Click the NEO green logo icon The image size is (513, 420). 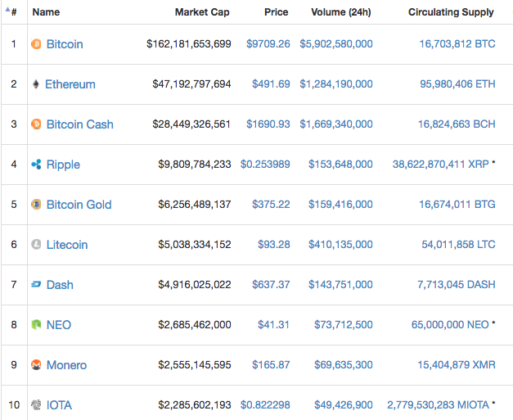[36, 325]
